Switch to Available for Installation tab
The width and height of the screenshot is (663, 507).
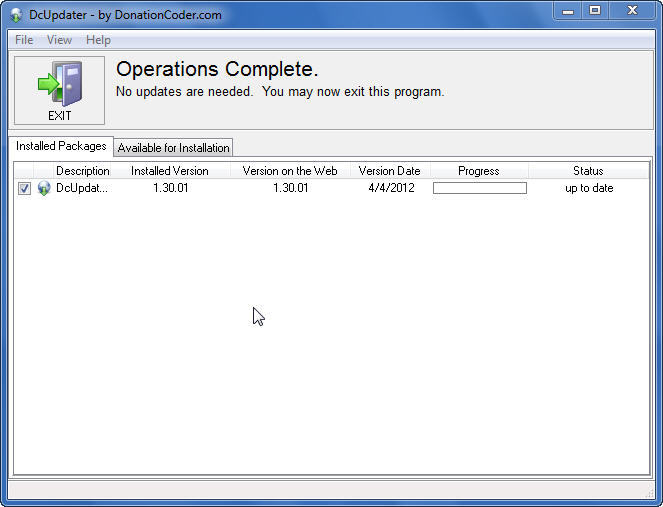point(173,148)
